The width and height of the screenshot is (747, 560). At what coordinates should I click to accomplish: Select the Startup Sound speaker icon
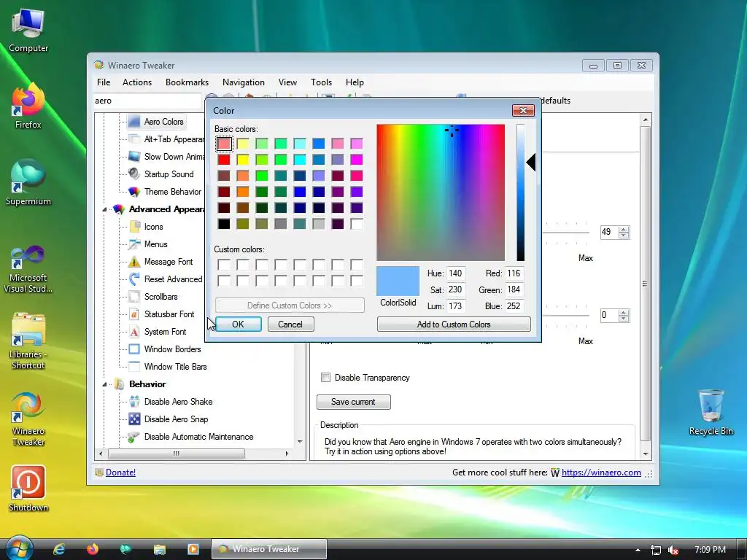[x=134, y=174]
